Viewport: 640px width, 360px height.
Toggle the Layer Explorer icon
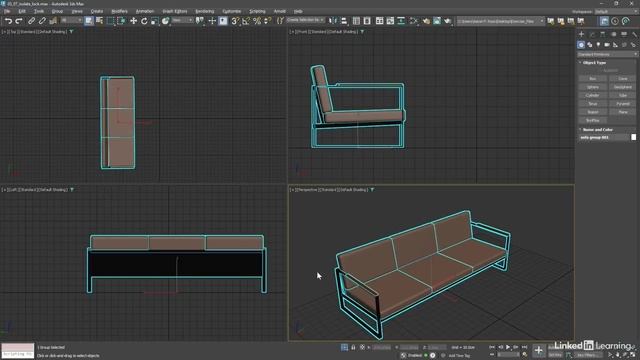[367, 21]
